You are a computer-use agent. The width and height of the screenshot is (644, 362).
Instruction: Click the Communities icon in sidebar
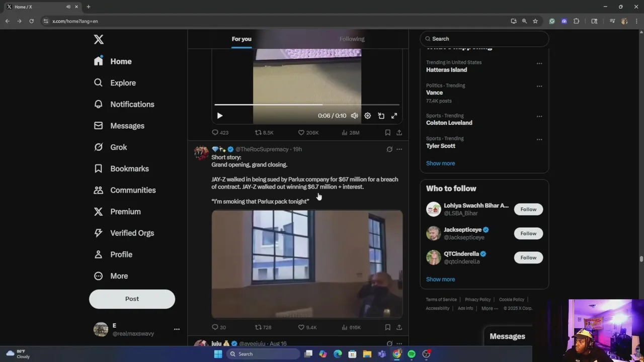[99, 190]
